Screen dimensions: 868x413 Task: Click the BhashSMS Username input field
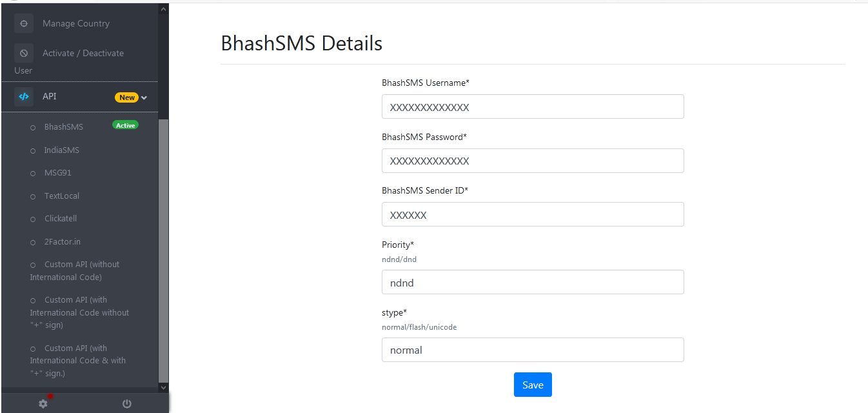532,107
